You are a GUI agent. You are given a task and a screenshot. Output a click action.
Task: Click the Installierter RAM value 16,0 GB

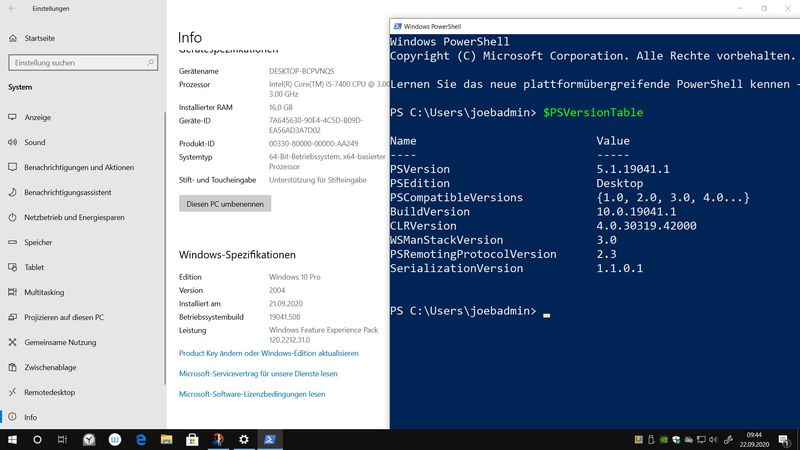tap(281, 107)
